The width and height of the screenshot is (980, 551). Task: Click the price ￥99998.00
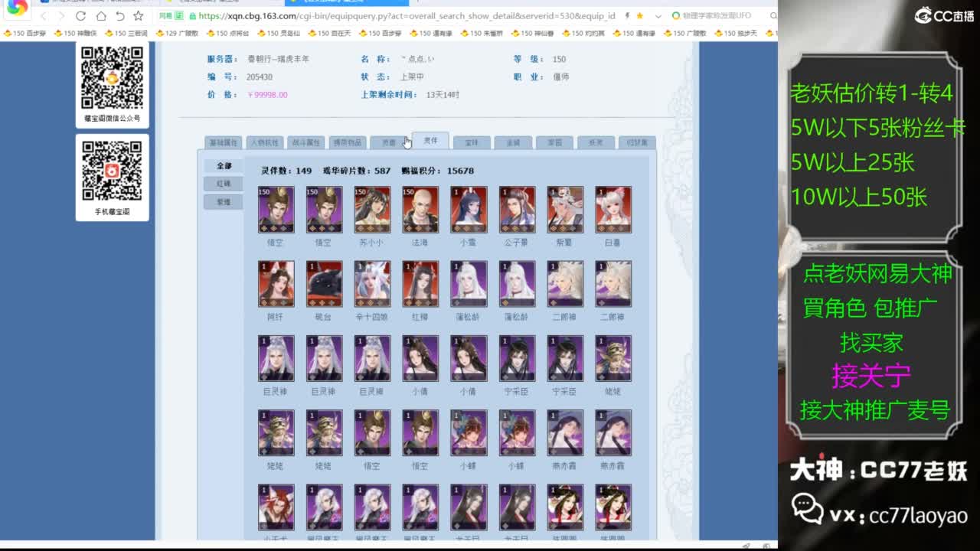tap(267, 95)
